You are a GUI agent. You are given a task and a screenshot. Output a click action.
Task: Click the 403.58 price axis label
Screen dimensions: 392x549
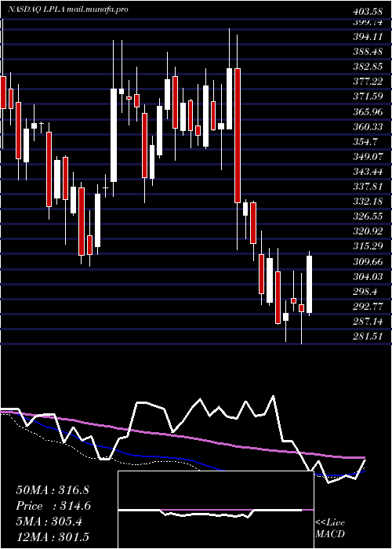(x=368, y=13)
